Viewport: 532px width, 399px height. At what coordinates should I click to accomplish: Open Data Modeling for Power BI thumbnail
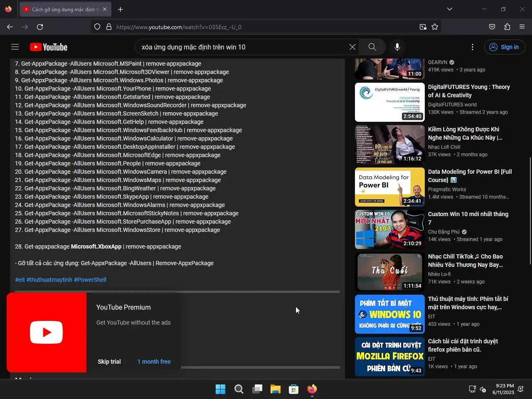tap(390, 187)
